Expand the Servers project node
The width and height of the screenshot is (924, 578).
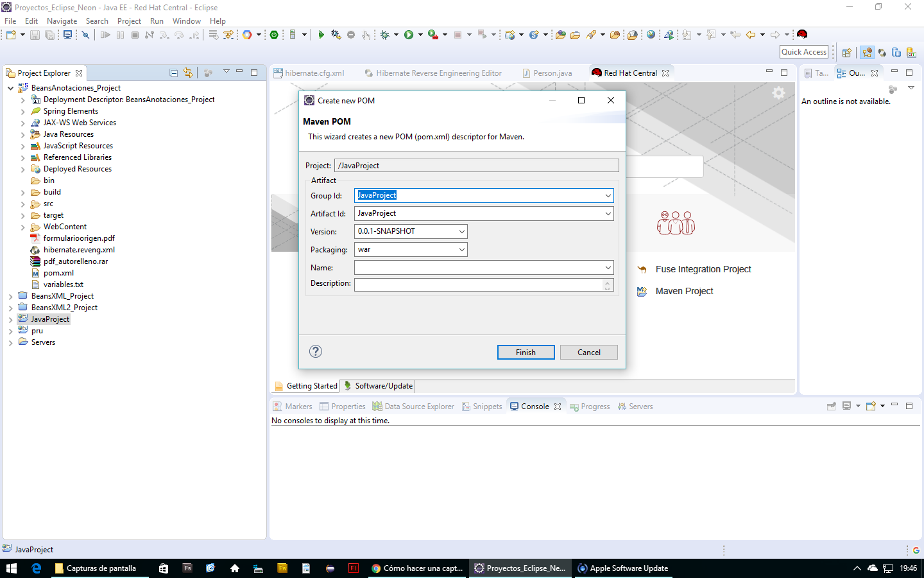(11, 342)
